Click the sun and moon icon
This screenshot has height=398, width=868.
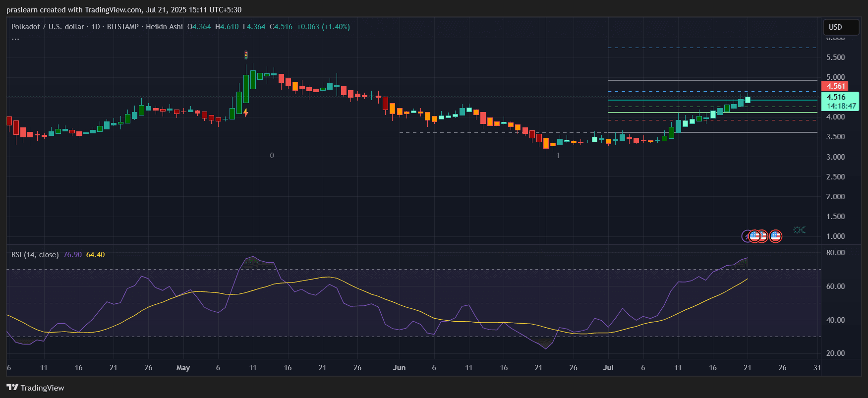(x=799, y=230)
